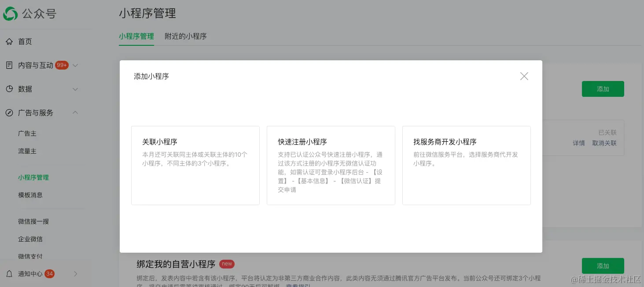Open the 详情 link
The image size is (644, 287).
coord(579,143)
